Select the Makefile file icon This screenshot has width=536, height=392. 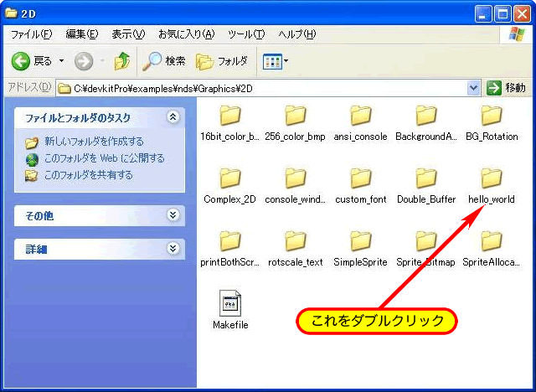coord(230,303)
